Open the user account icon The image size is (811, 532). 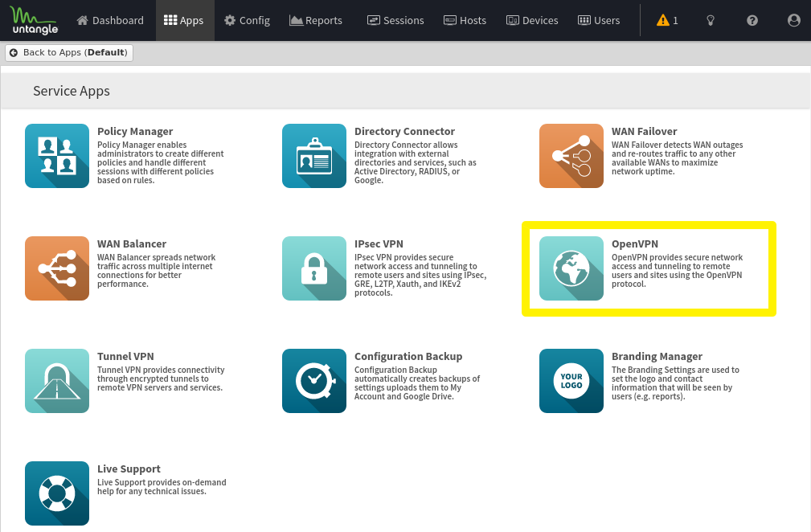click(x=794, y=20)
